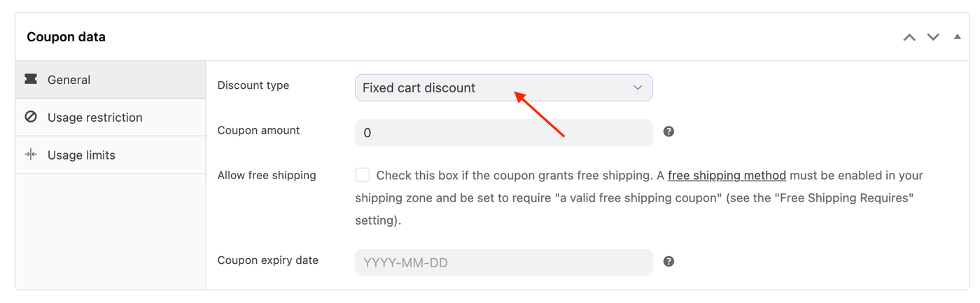
Task: Open the Usage restriction tab
Action: click(x=94, y=118)
